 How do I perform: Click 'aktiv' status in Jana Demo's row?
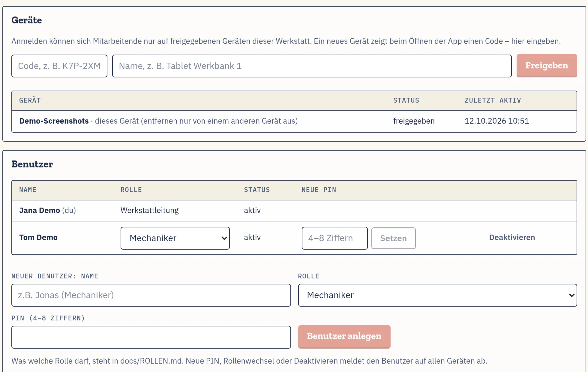point(252,210)
